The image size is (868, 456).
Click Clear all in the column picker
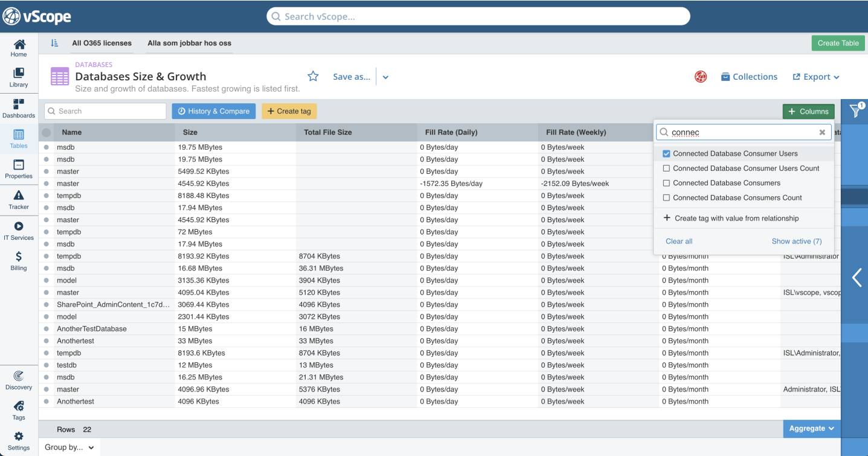coord(679,241)
